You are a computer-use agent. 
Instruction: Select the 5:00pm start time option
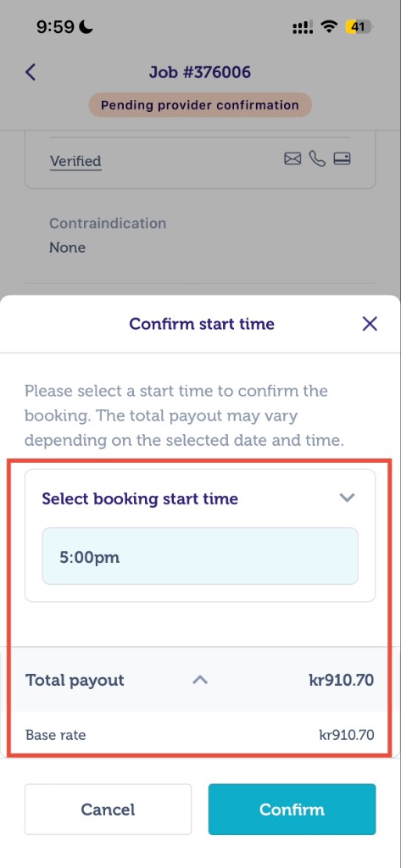tap(200, 556)
